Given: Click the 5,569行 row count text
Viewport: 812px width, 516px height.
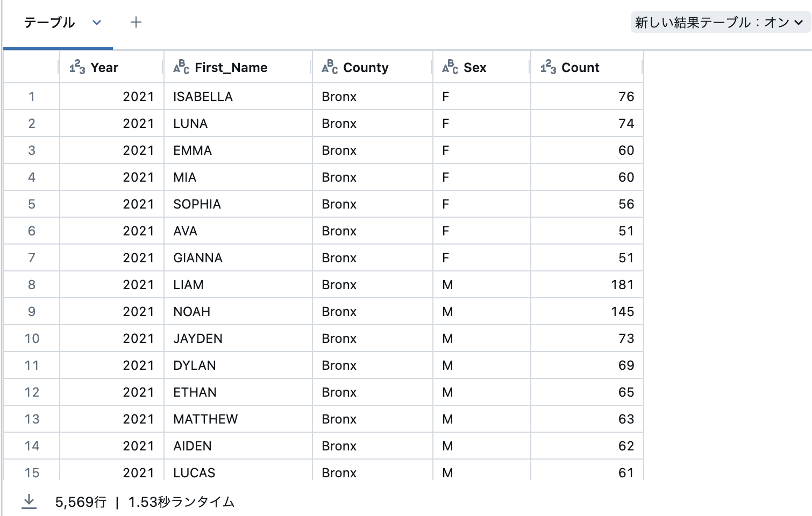Looking at the screenshot, I should click(x=81, y=502).
